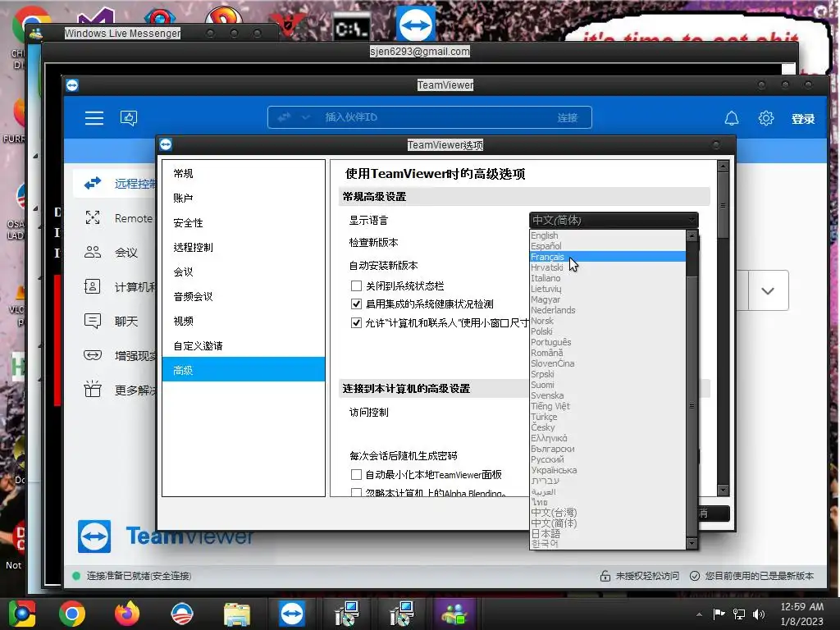
Task: Open the 显示语言 combo box showing 中文(简体)
Action: (x=614, y=220)
